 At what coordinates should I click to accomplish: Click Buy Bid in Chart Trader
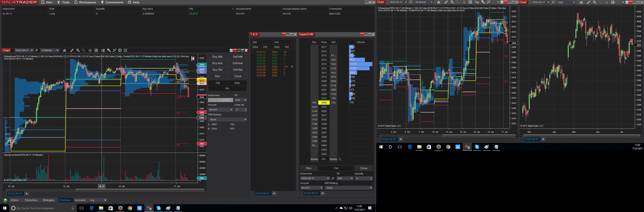tap(217, 69)
